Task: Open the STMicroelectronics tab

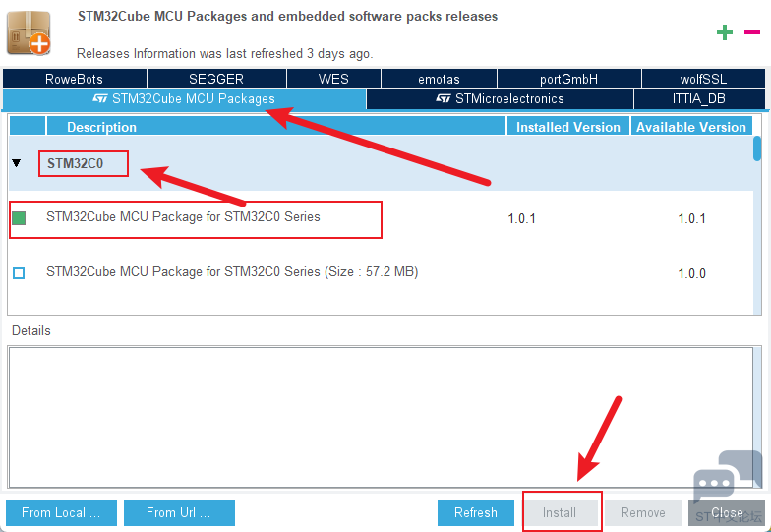Action: (x=500, y=98)
